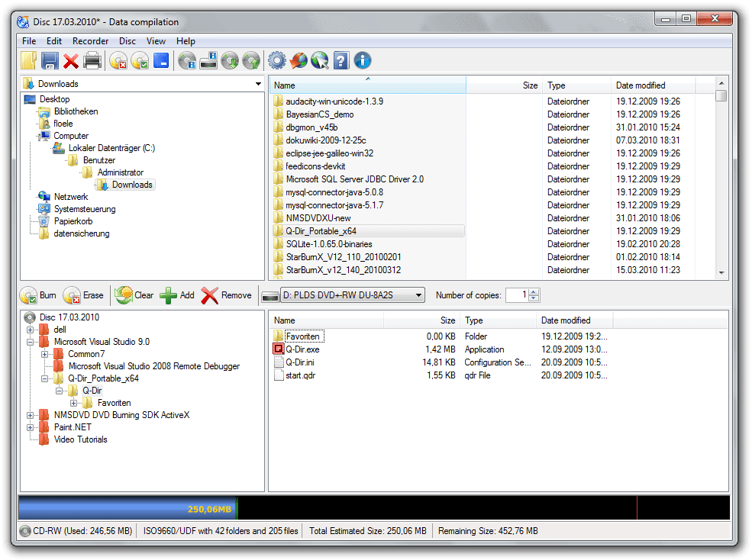Collapse the Microsoft Visual Studio 9.0 node

tap(31, 342)
